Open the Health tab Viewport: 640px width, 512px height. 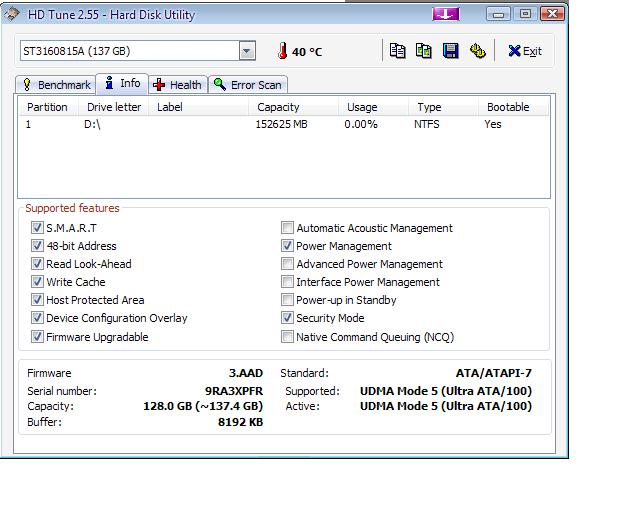click(x=178, y=85)
